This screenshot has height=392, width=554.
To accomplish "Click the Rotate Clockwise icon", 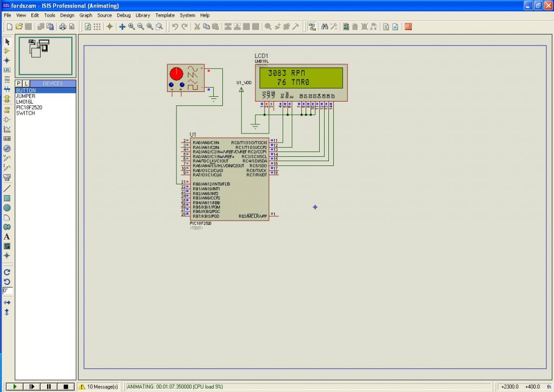I will point(7,272).
